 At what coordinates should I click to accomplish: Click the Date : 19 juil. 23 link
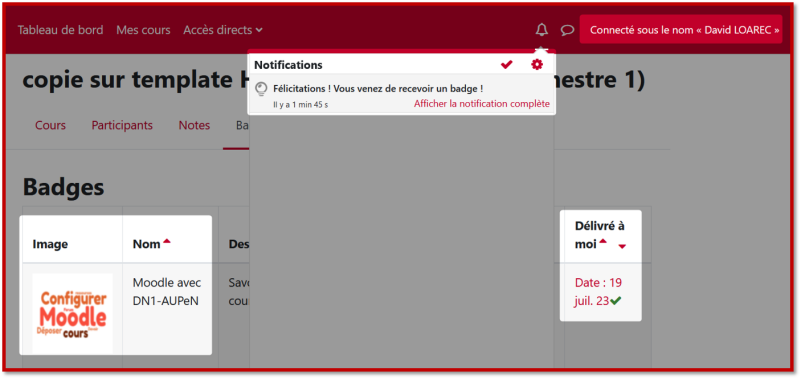tap(598, 292)
